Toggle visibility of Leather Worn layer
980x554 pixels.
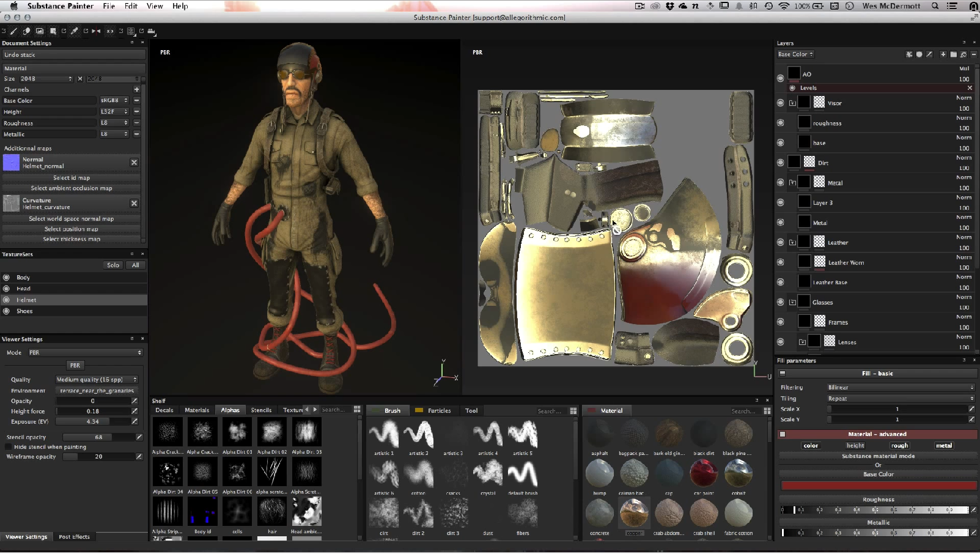point(780,262)
